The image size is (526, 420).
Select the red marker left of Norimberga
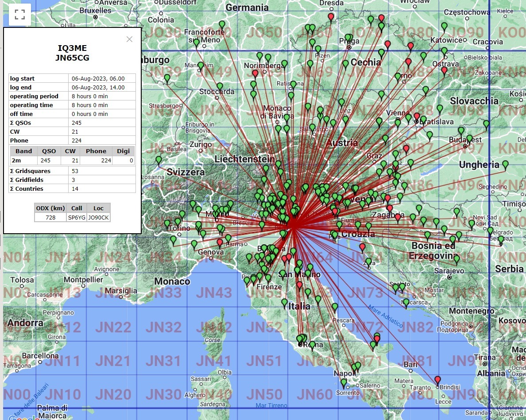point(255,74)
